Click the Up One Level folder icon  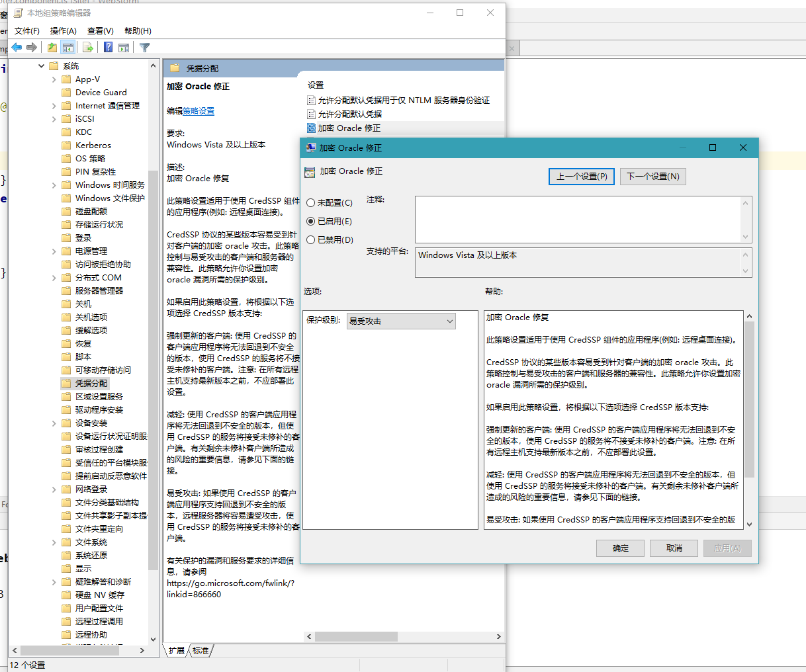point(52,48)
